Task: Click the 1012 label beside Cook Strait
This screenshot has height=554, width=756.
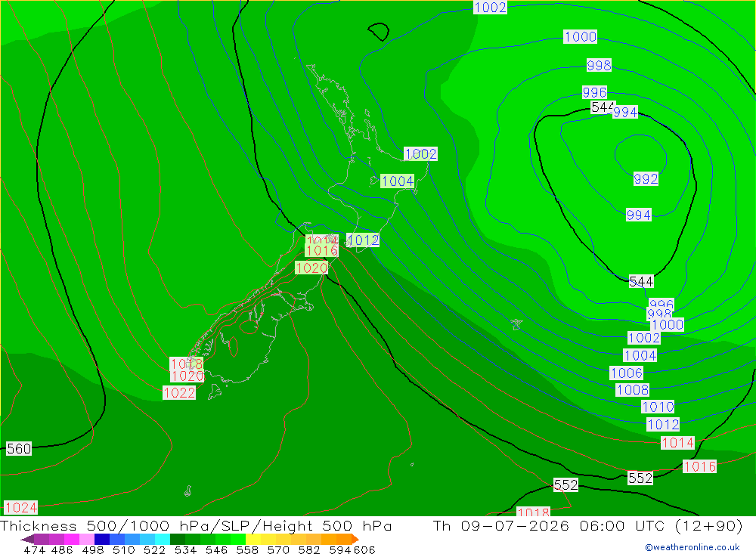Action: coord(363,240)
